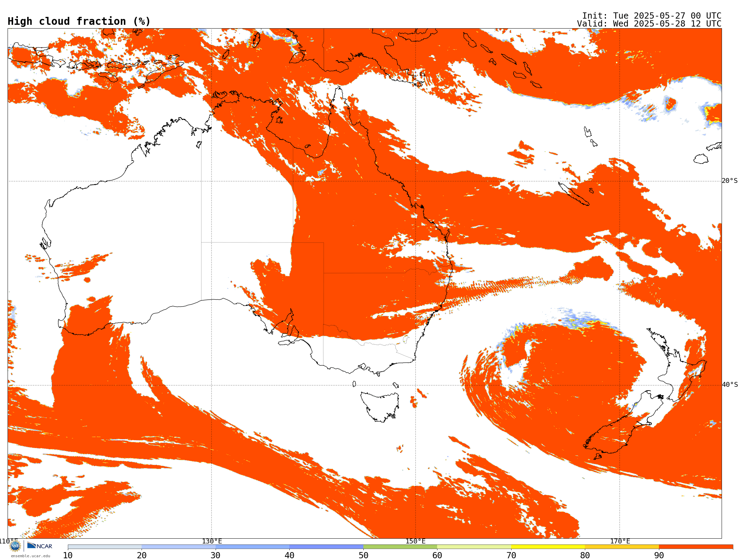Click the 80–90% amber colorbar segment

click(622, 547)
